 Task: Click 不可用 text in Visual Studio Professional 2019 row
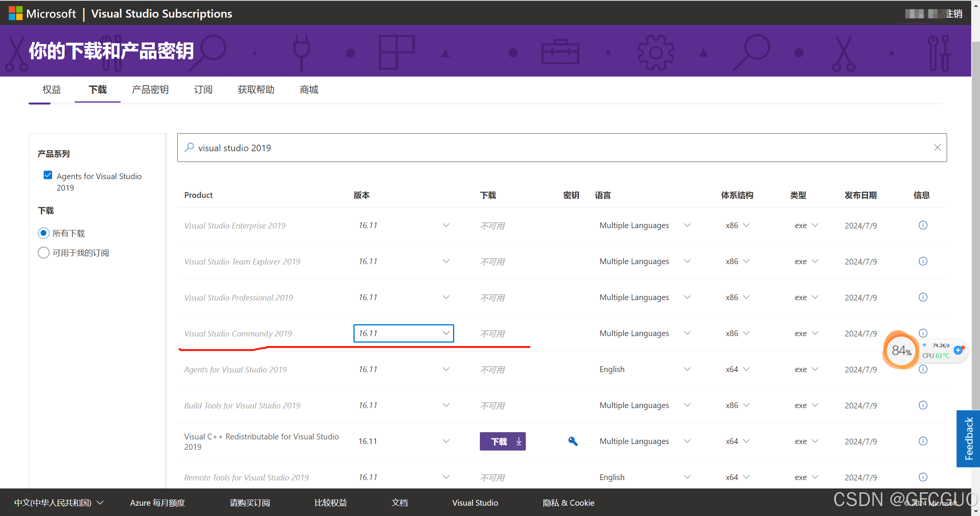pyautogui.click(x=492, y=297)
